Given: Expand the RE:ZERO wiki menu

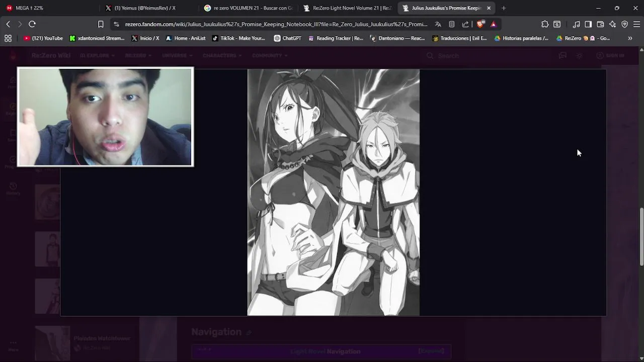Looking at the screenshot, I should [139, 55].
